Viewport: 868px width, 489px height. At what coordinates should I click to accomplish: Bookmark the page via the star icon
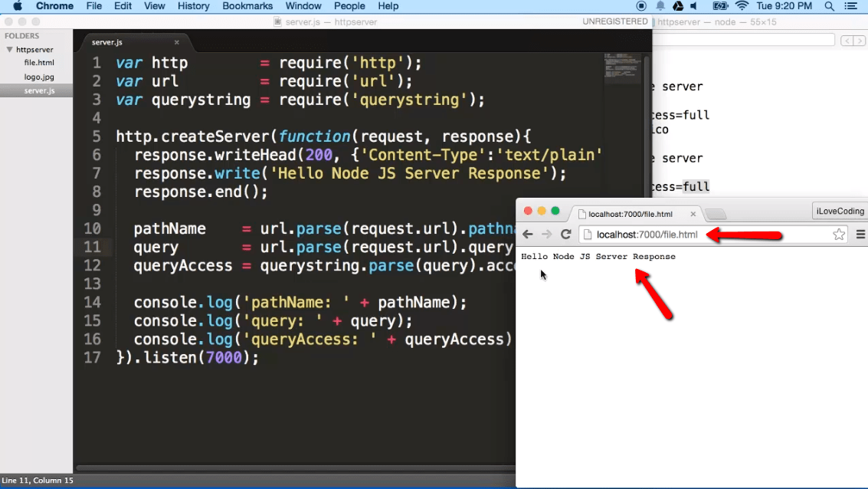point(839,235)
